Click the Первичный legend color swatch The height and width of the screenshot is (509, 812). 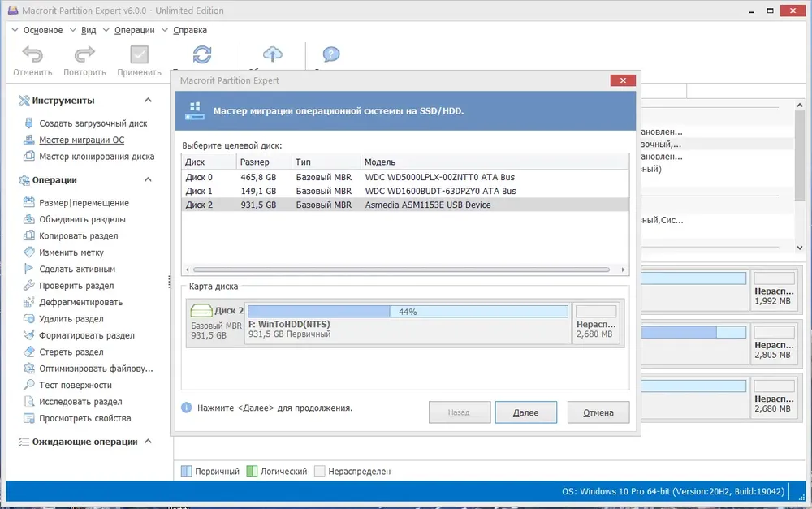186,471
